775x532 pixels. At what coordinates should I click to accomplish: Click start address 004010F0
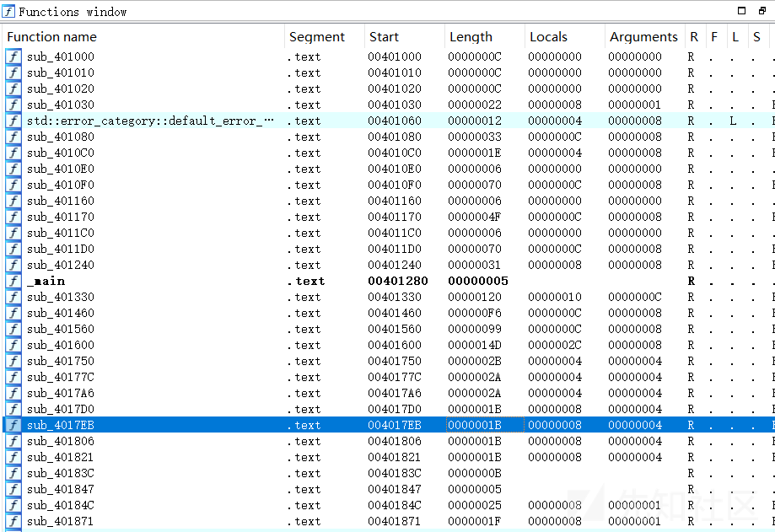point(395,185)
